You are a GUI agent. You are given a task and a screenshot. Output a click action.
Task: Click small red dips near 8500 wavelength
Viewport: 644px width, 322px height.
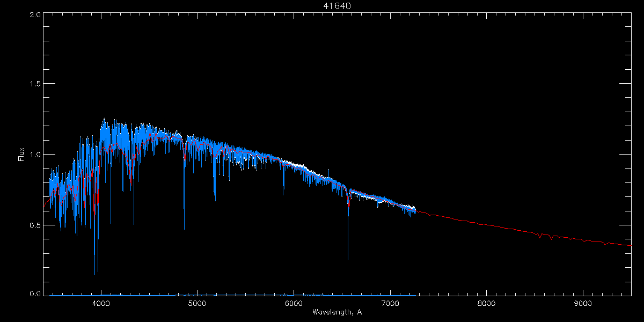(540, 236)
